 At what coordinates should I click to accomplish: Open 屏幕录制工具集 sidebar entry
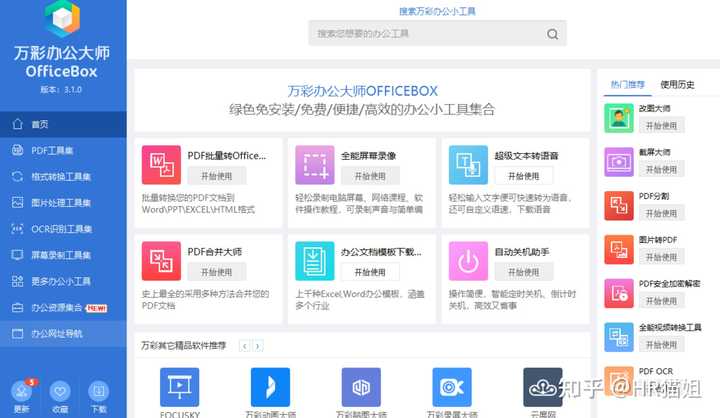[63, 255]
